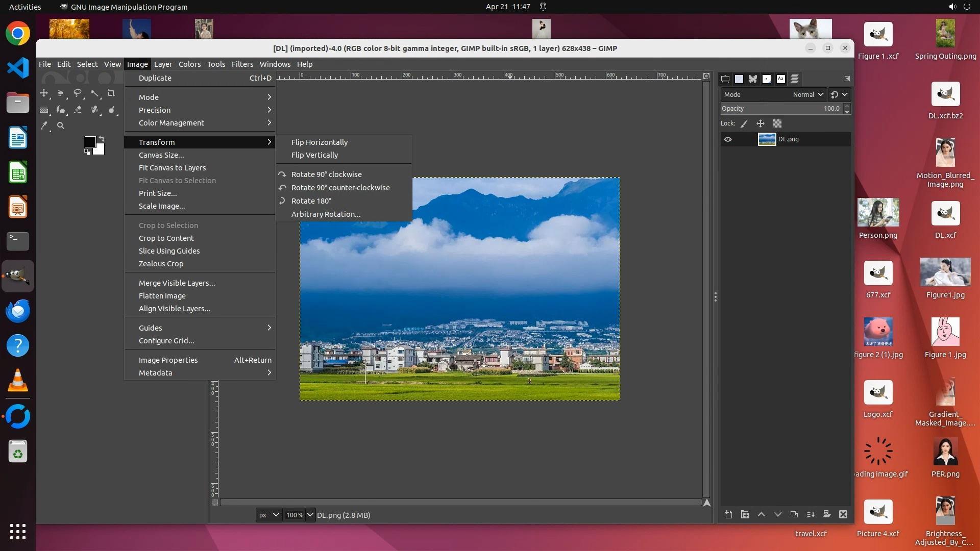Select the Color Picker eyedropper tool
This screenshot has height=551, width=980.
44,126
